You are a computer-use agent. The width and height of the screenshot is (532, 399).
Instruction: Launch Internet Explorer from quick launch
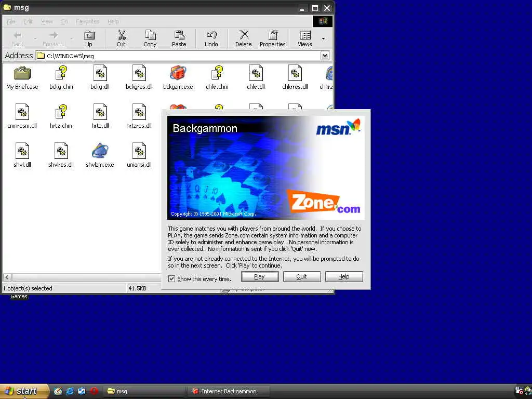70,391
